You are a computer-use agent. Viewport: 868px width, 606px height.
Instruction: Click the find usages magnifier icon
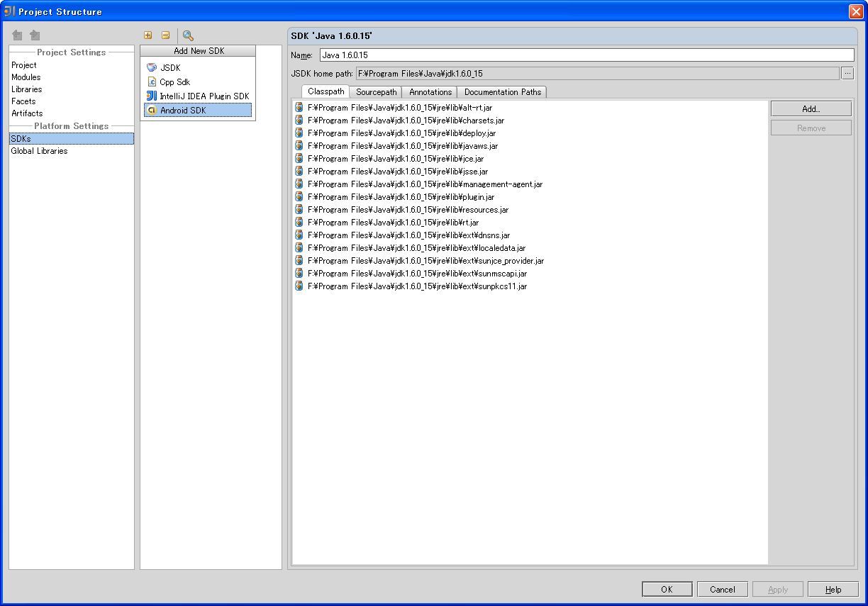[188, 35]
